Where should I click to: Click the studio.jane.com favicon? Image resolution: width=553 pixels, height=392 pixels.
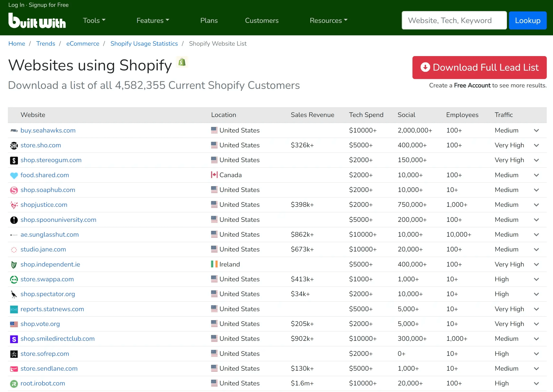coord(14,250)
